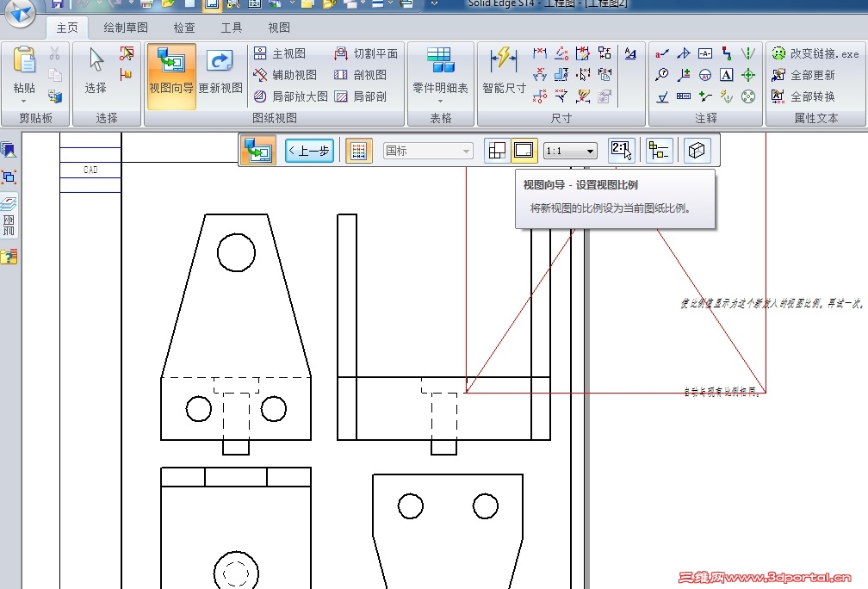Viewport: 868px width, 589px height.
Task: Click the text style icon beside dimensions
Action: coord(630,53)
